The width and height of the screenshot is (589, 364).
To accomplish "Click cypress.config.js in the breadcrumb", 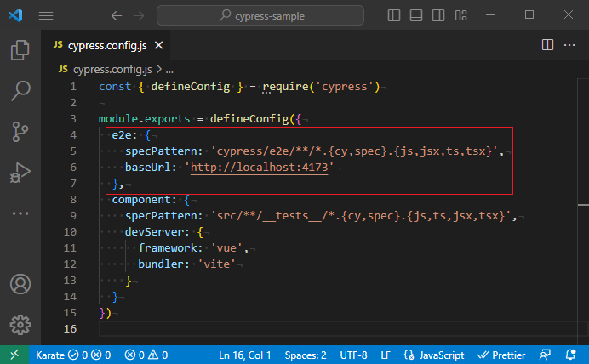I will pyautogui.click(x=112, y=70).
